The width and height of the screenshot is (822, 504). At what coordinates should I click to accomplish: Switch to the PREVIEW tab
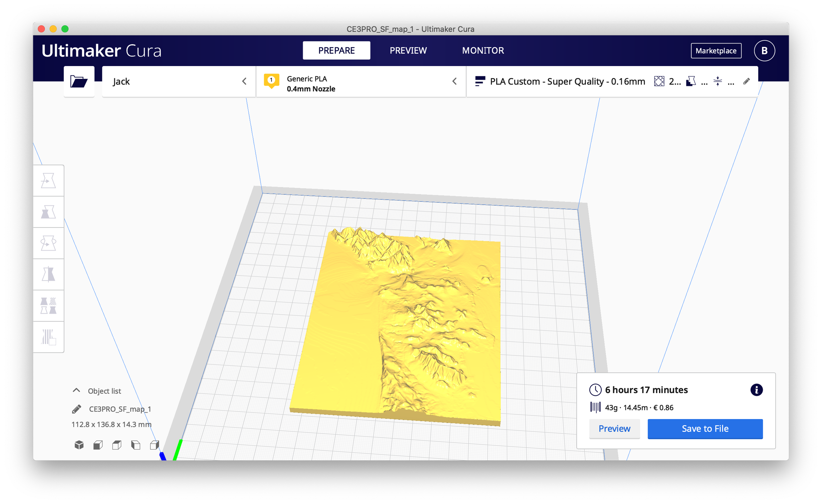point(408,50)
